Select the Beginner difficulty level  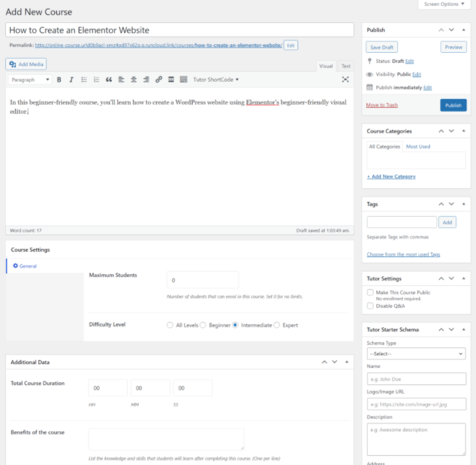pyautogui.click(x=203, y=325)
